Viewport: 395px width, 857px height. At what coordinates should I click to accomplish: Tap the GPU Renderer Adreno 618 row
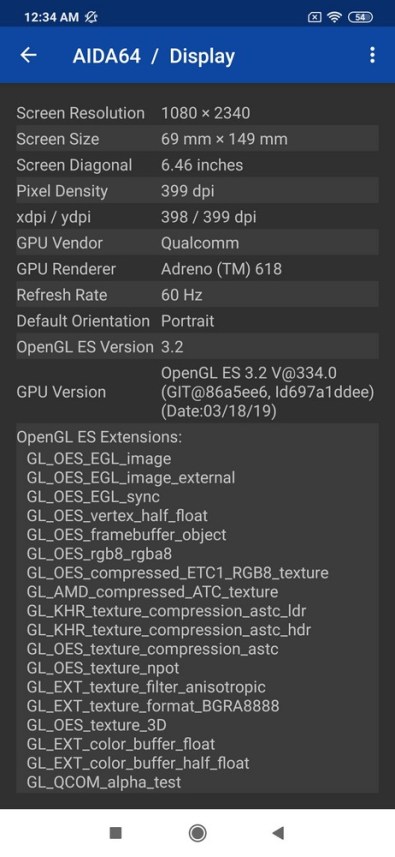pos(197,269)
